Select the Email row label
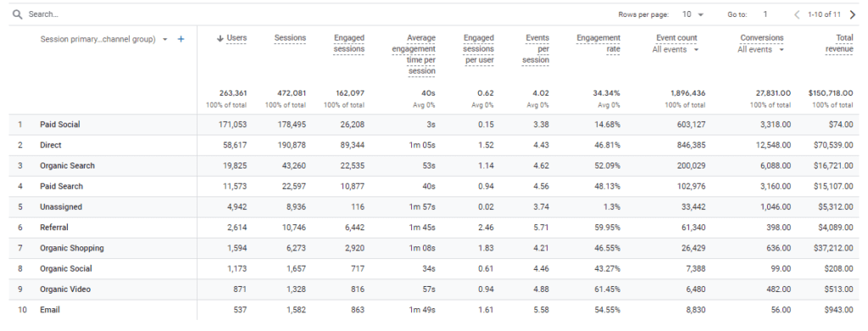This screenshot has height=331, width=868. pyautogui.click(x=50, y=310)
